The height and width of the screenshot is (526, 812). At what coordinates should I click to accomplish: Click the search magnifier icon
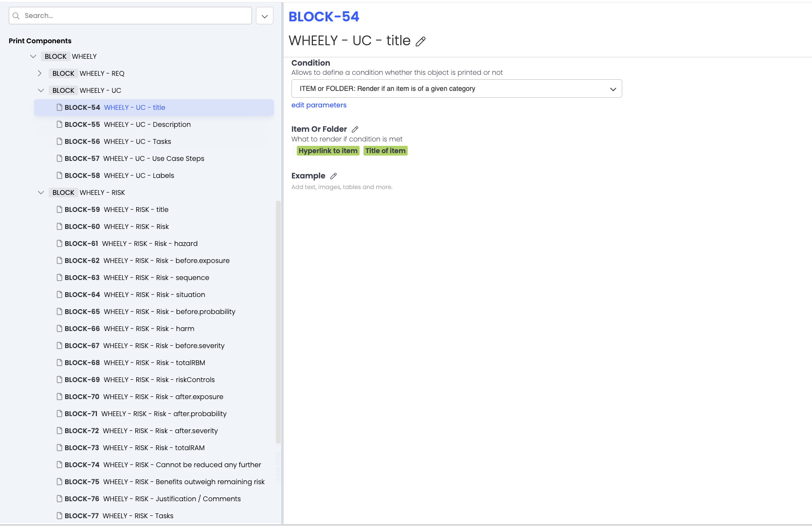(16, 16)
